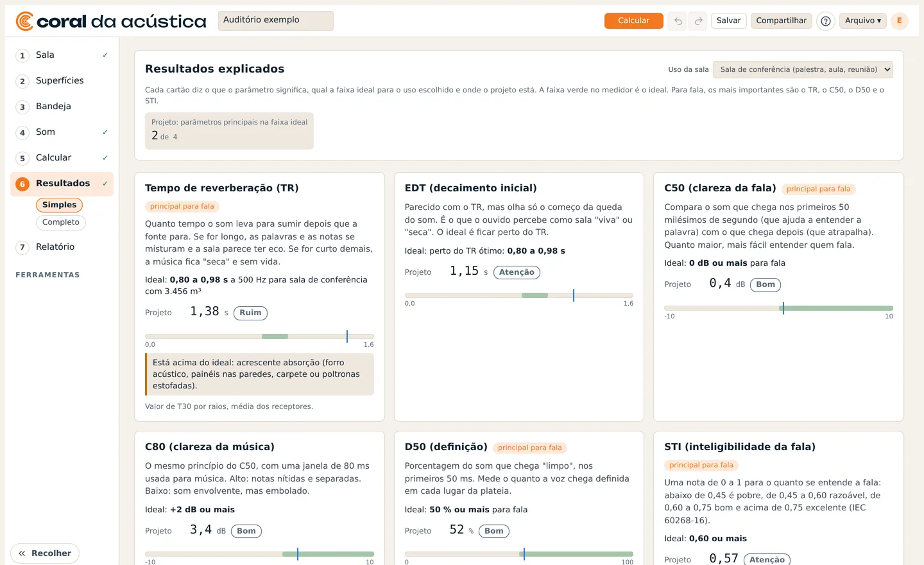Click the "principal para fala" tag beside C50
This screenshot has height=565, width=924.
pos(818,189)
